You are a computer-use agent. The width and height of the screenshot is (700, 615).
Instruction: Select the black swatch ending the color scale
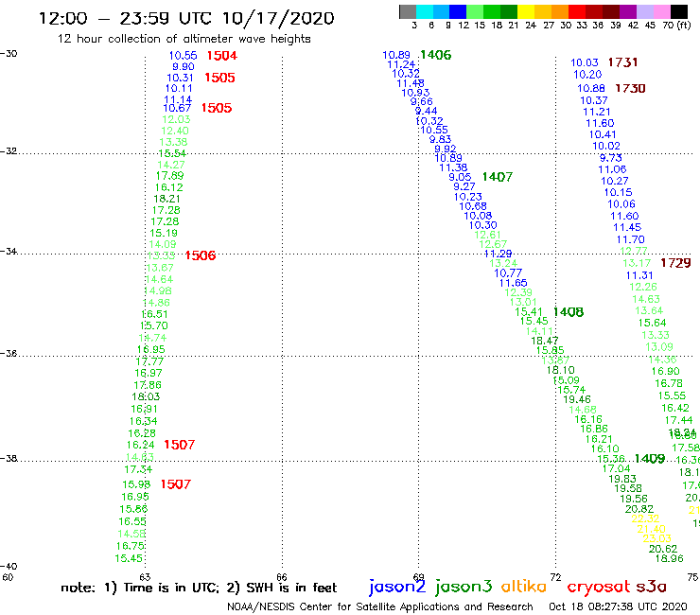(x=679, y=11)
